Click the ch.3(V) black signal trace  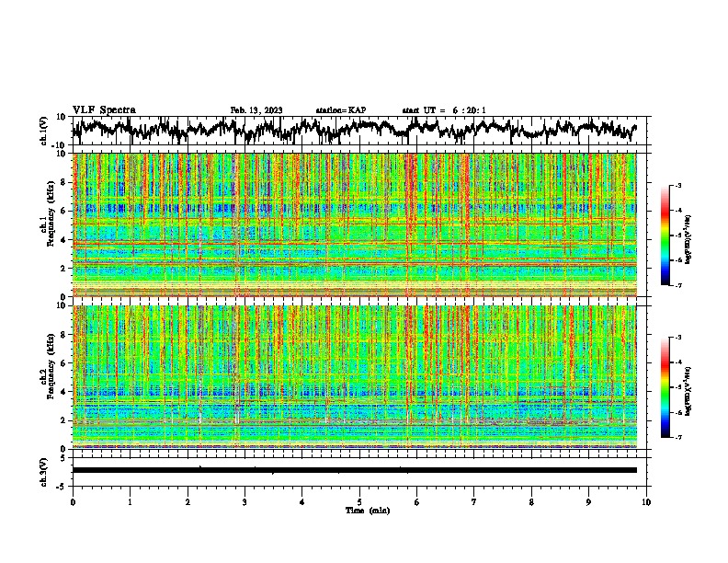[355, 470]
